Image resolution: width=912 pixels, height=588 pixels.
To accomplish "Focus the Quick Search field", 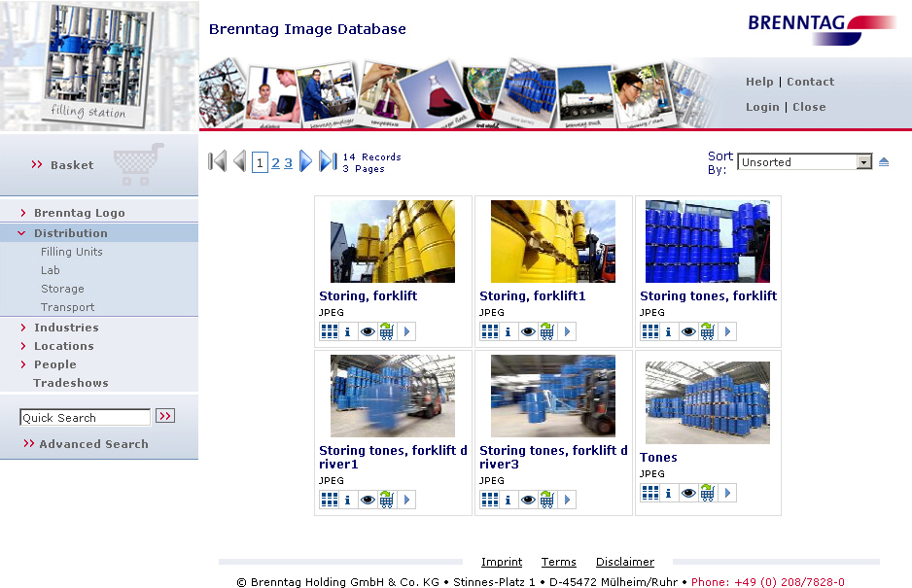I will click(x=85, y=418).
